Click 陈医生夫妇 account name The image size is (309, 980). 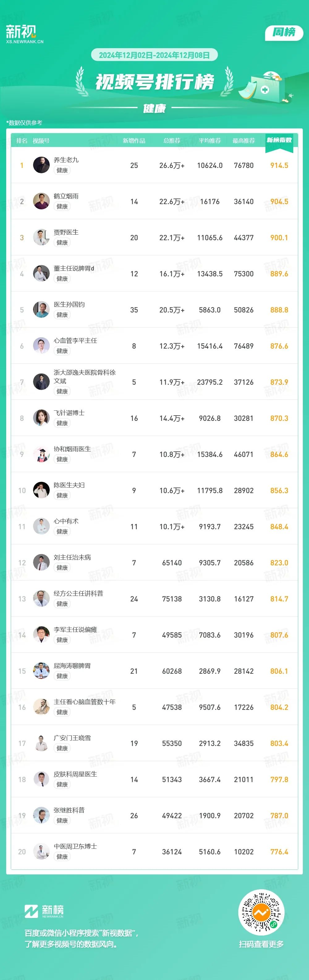[x=69, y=485]
